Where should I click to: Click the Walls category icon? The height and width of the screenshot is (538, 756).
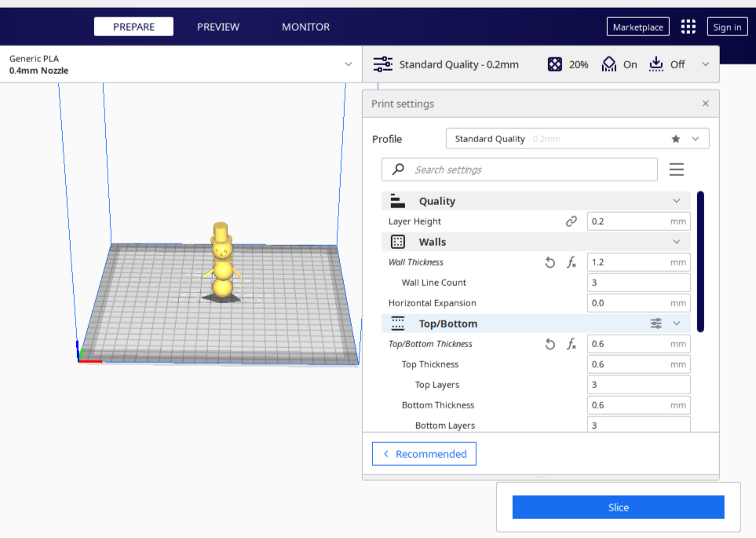coord(398,242)
